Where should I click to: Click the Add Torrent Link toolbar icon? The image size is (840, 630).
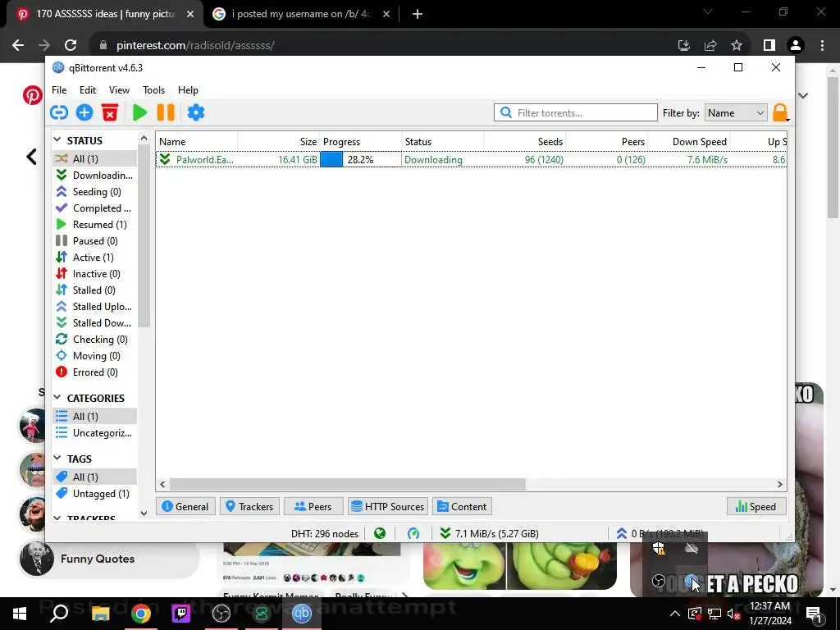(x=59, y=112)
